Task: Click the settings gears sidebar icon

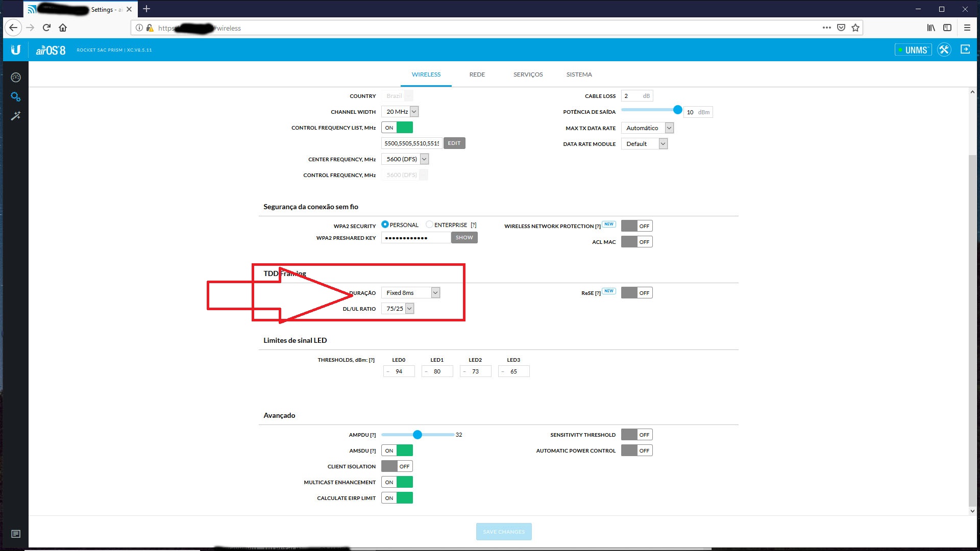Action: 16,96
